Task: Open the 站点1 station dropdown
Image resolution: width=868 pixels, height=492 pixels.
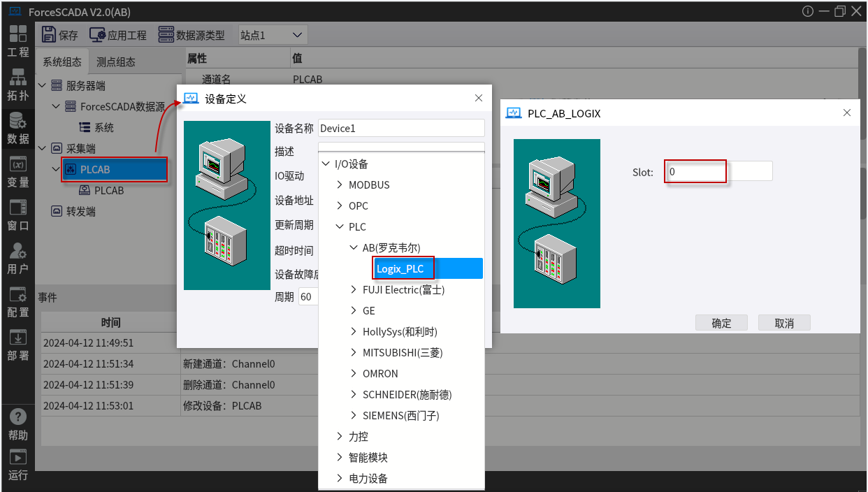Action: tap(272, 35)
